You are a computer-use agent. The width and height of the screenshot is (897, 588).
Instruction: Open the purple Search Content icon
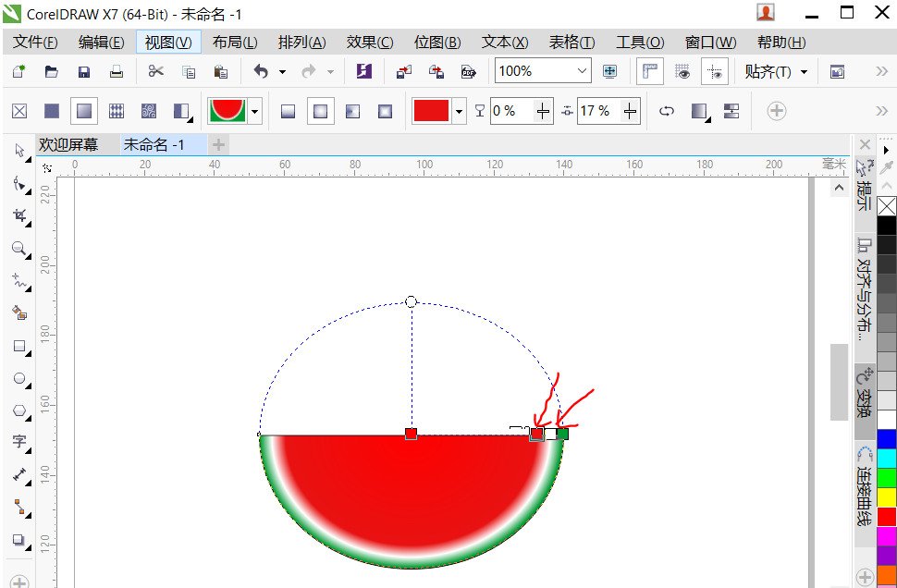tap(363, 71)
